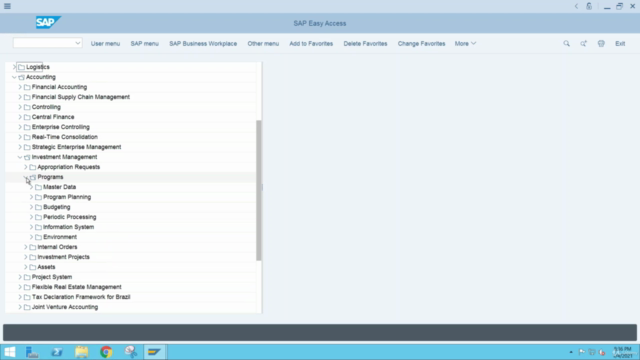
Task: Click the folder icon beside Master Data
Action: pyautogui.click(x=38, y=187)
